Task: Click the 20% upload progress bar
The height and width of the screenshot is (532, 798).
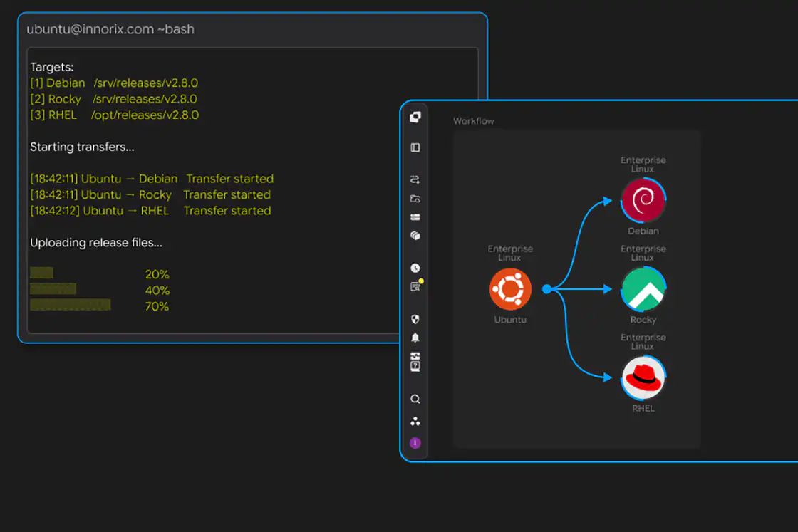Action: click(x=42, y=273)
